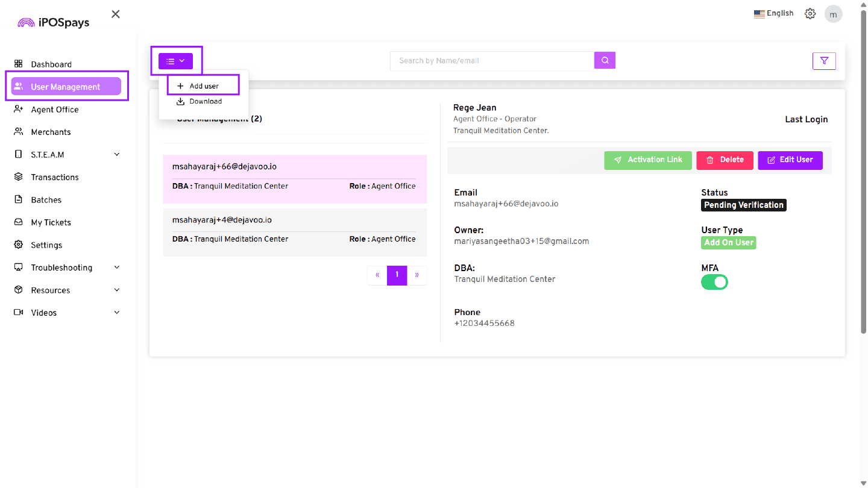This screenshot has height=488, width=868.
Task: Click the user avatar 'm' icon
Action: click(833, 14)
